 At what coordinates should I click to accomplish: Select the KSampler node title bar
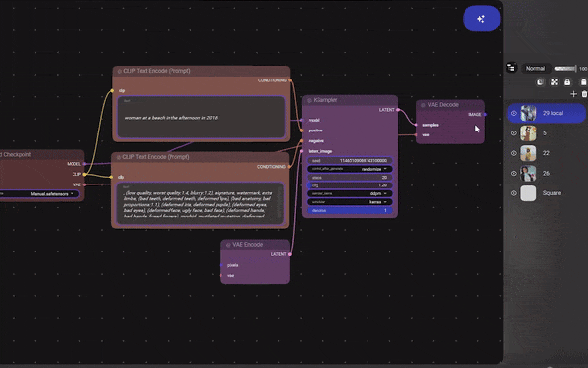pos(350,100)
